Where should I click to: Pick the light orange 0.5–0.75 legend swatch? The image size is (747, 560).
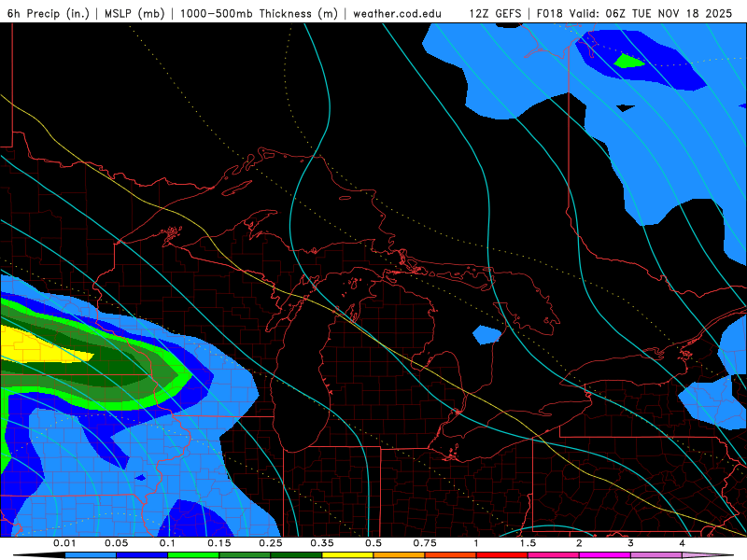coord(400,555)
